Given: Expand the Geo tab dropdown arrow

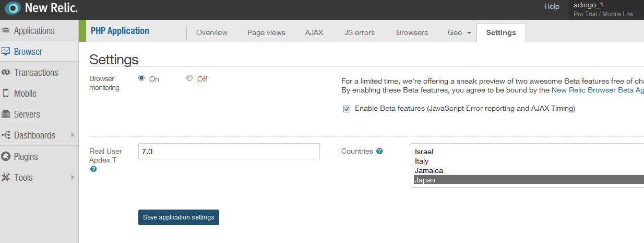Looking at the screenshot, I should (x=469, y=33).
